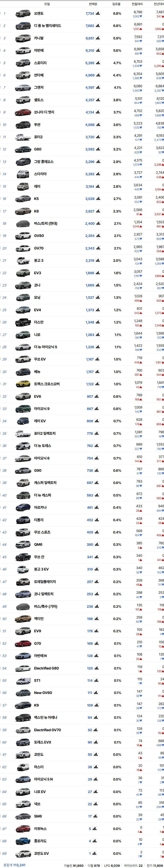
Task: Open the sales chart icon for 포터2
Action: 98,137
